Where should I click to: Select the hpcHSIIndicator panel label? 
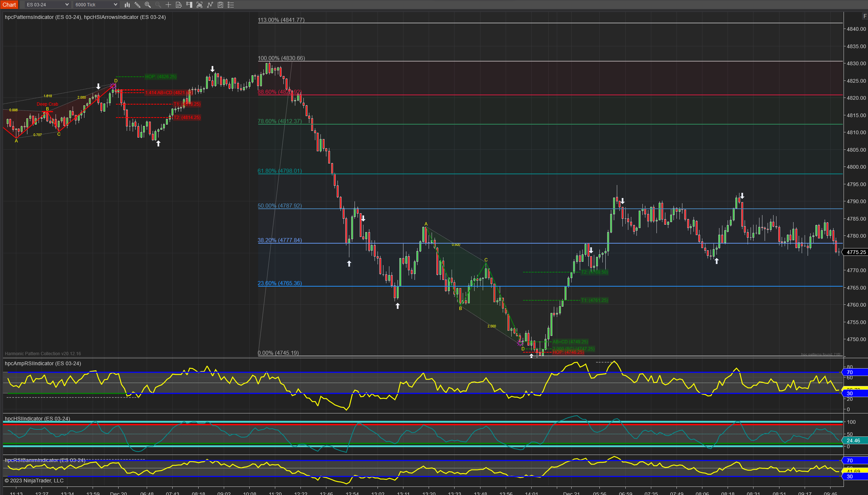coord(37,419)
